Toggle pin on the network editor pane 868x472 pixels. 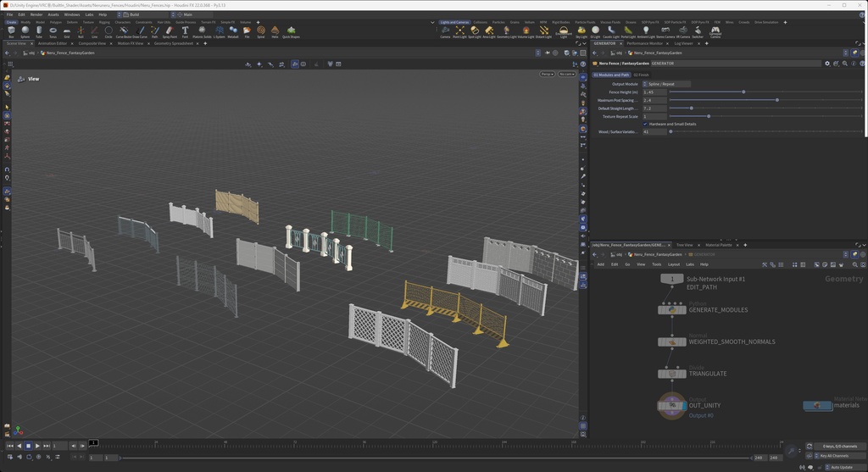point(854,254)
